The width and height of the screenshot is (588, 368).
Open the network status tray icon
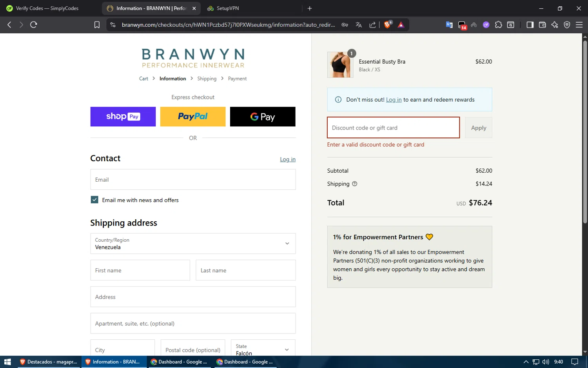pos(536,362)
